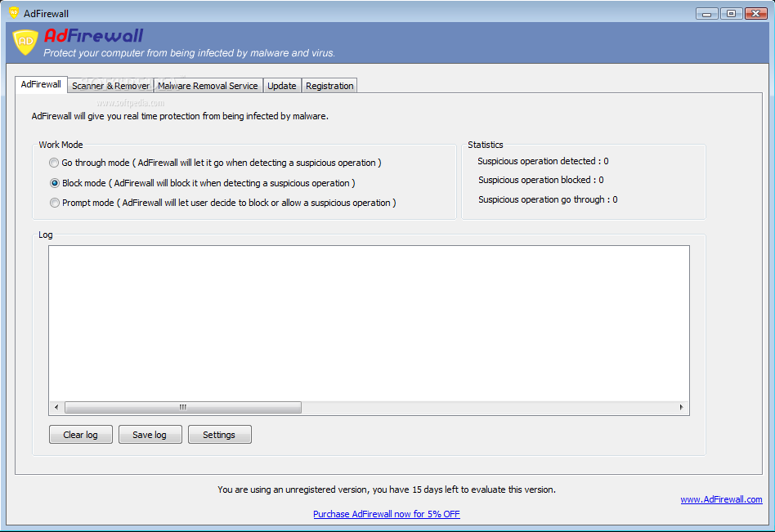
Task: Click the log scrollbar left arrow
Action: (x=56, y=408)
